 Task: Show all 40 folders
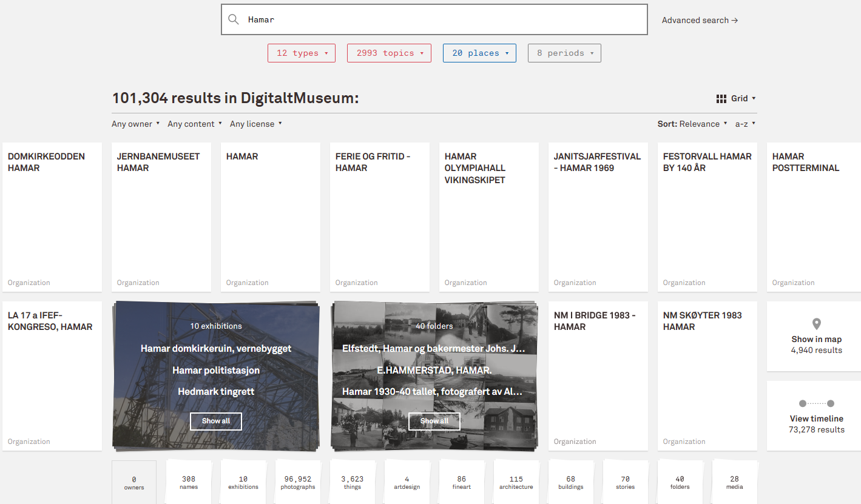(434, 421)
